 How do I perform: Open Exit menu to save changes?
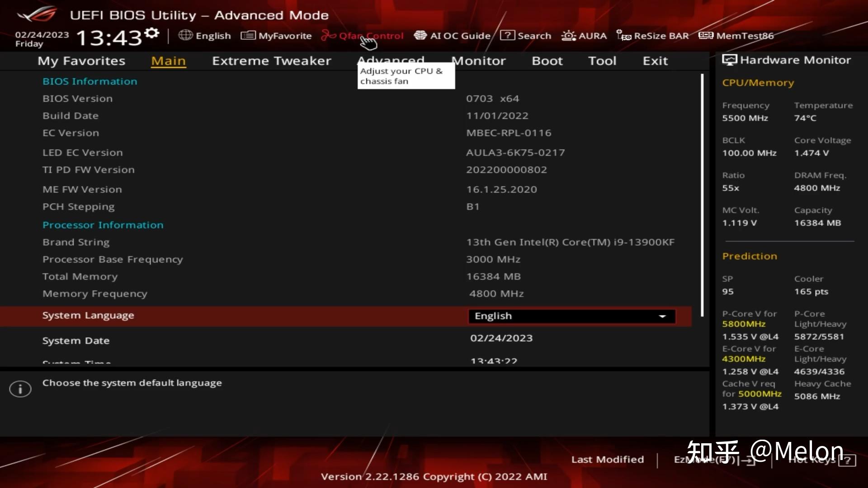click(655, 60)
